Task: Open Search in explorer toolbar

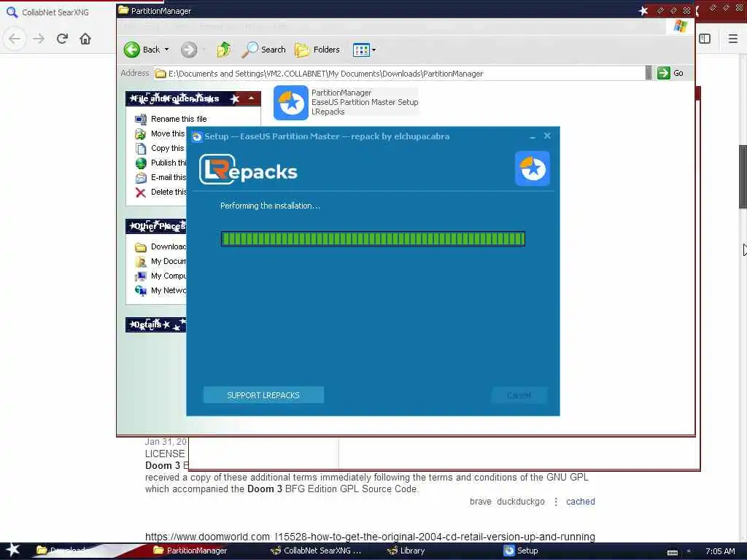Action: (263, 50)
